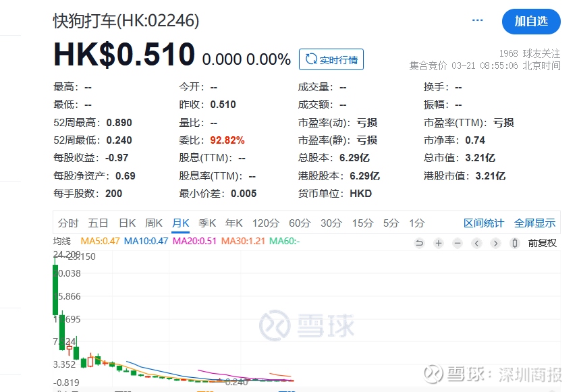Select the 5分 interval tab
579x392 pixels.
click(391, 223)
